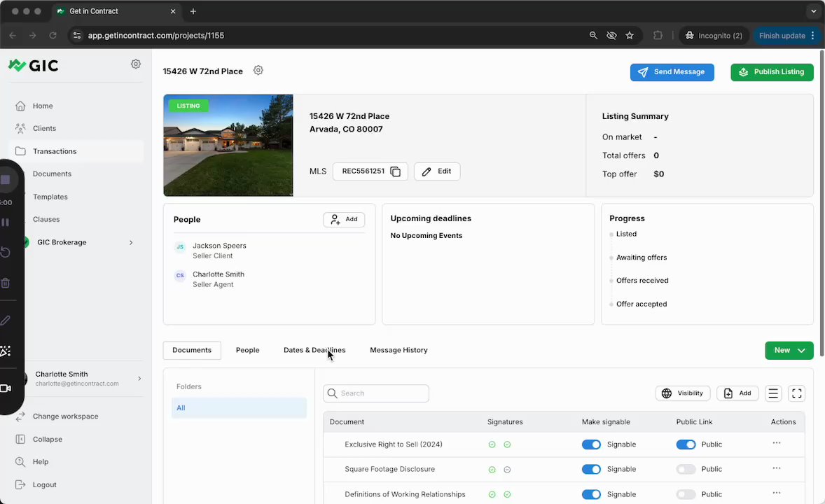Click the site info icon in address bar
The width and height of the screenshot is (825, 504).
coord(77,35)
